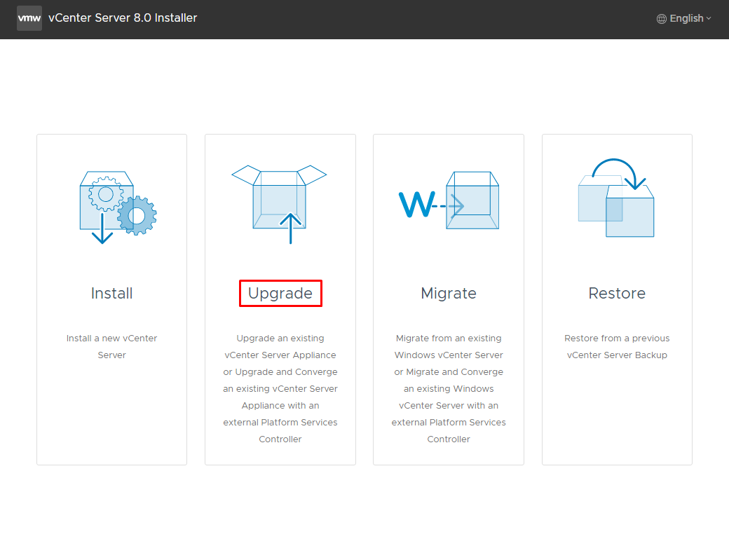Image resolution: width=729 pixels, height=560 pixels.
Task: Click the Install gear-box icon
Action: click(118, 207)
